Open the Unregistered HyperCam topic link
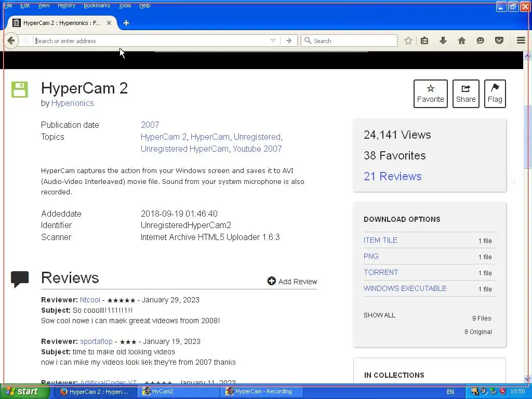 point(184,149)
